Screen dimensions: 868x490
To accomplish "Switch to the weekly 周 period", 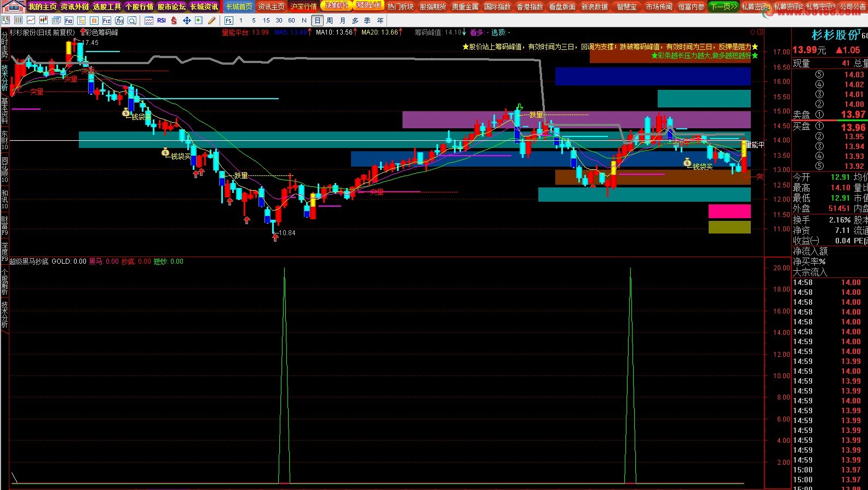I will tap(330, 20).
